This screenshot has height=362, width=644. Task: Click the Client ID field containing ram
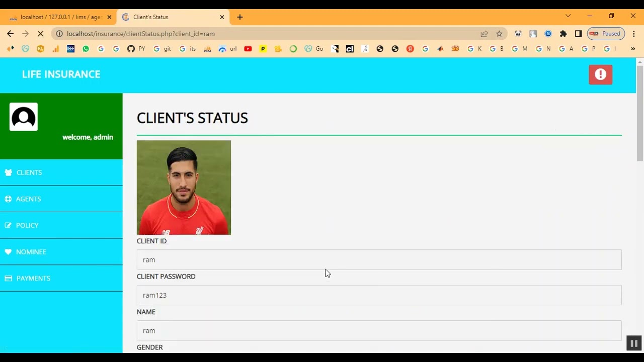coord(379,260)
